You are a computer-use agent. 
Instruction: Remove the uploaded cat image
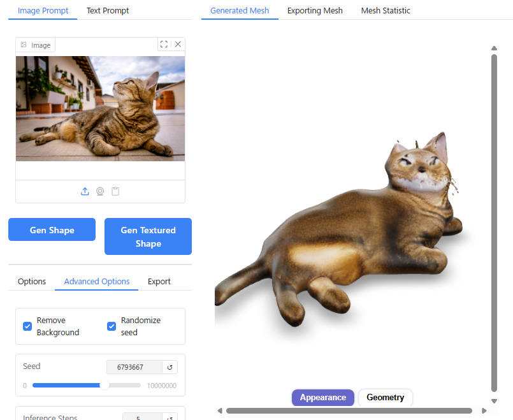(x=178, y=44)
